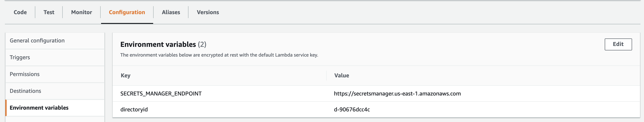Select Environment variables in the side menu
Image resolution: width=644 pixels, height=122 pixels.
click(39, 108)
